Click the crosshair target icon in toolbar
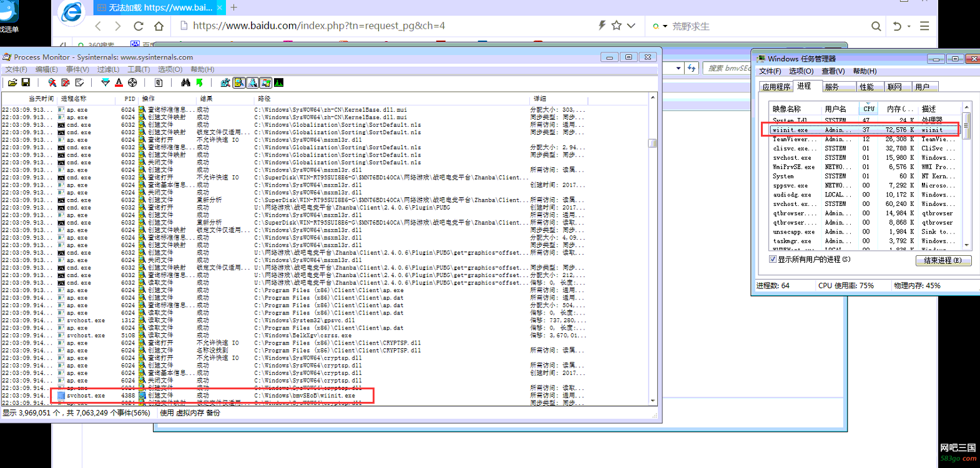The width and height of the screenshot is (980, 468). click(x=132, y=82)
